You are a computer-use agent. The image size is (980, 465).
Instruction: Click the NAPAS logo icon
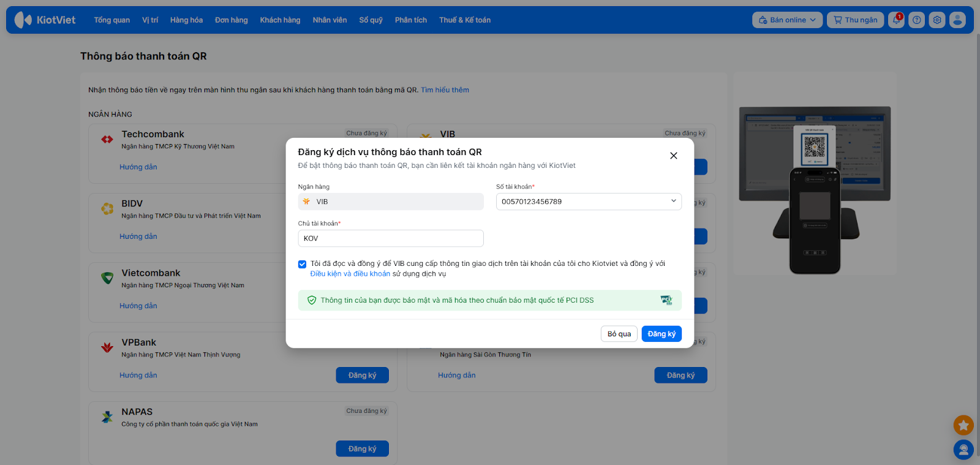coord(107,417)
